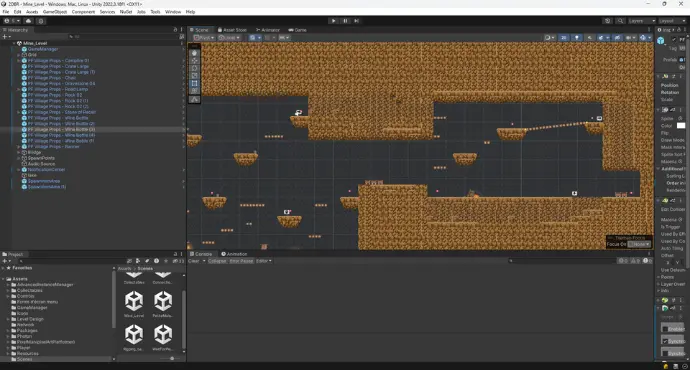690x370 pixels.
Task: Open the Layout dropdown
Action: [x=672, y=21]
